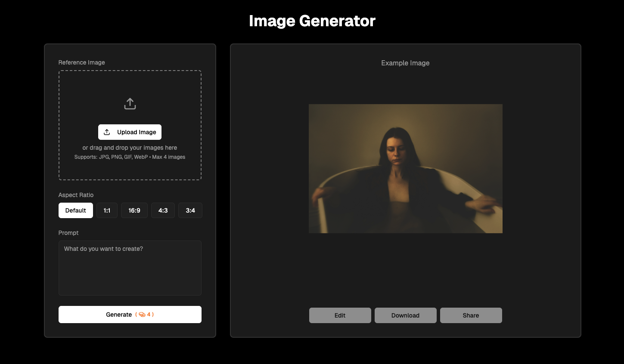The image size is (624, 364).
Task: Click the 'Aspect Ratio' label
Action: [x=76, y=195]
